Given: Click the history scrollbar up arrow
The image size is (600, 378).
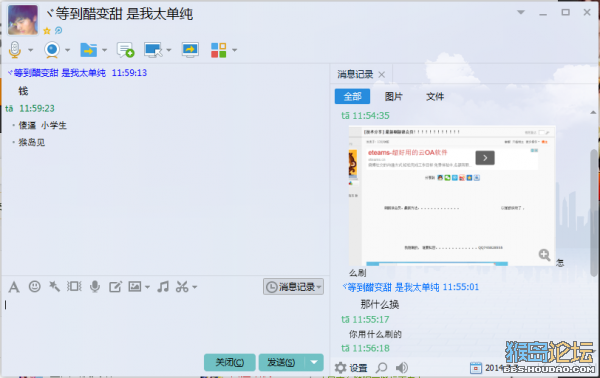Looking at the screenshot, I should point(593,112).
